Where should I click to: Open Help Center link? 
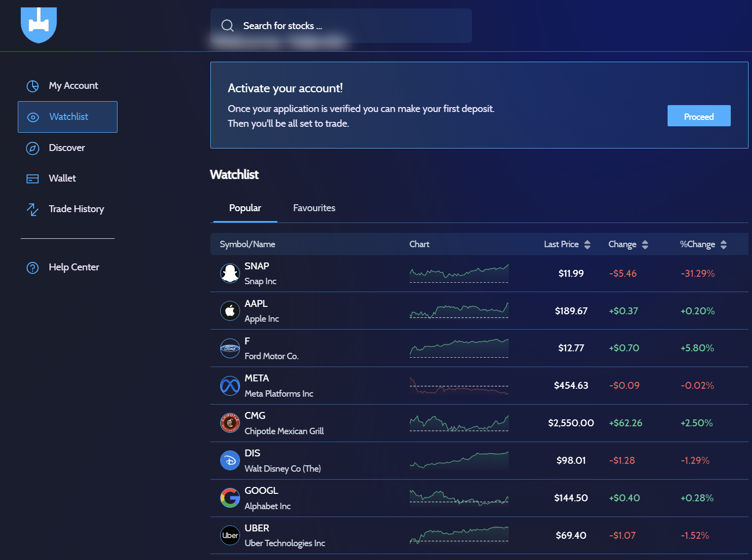[x=74, y=267]
